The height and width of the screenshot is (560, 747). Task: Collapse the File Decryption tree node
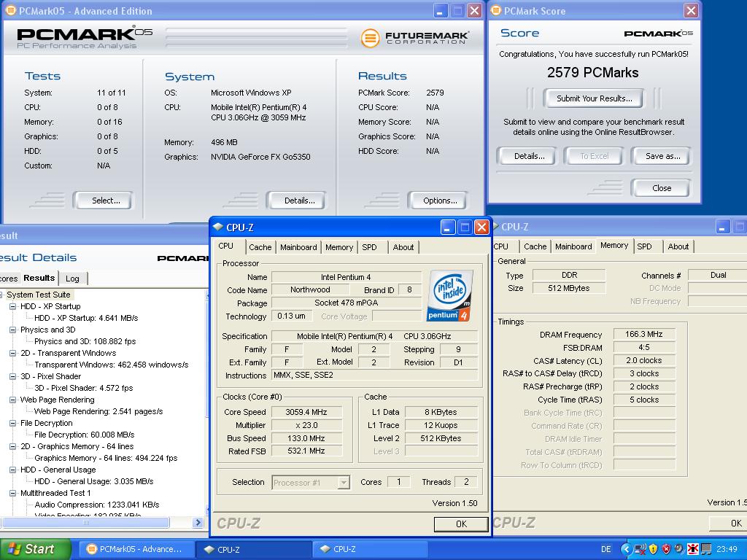coord(13,423)
